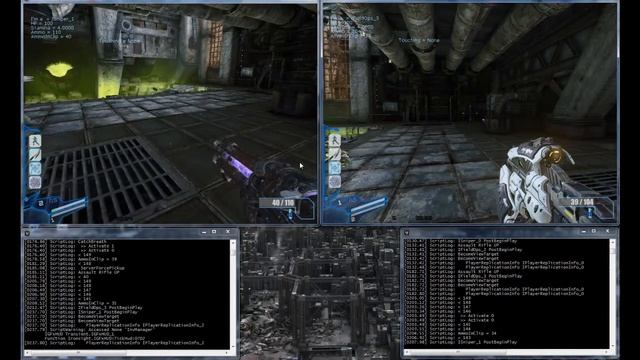Select the sprint ability icon in left game window
The height and width of the screenshot is (360, 640).
point(35,141)
